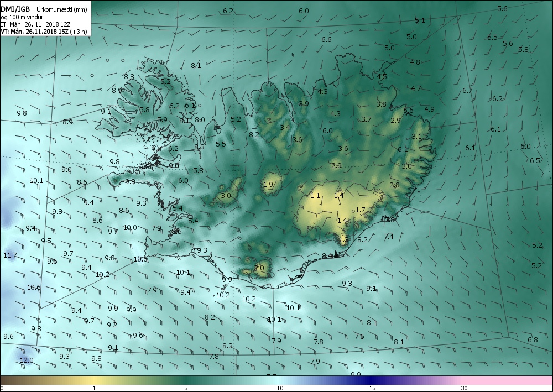
Task: Click the 8.4 value on the south coast
Action: (327, 255)
